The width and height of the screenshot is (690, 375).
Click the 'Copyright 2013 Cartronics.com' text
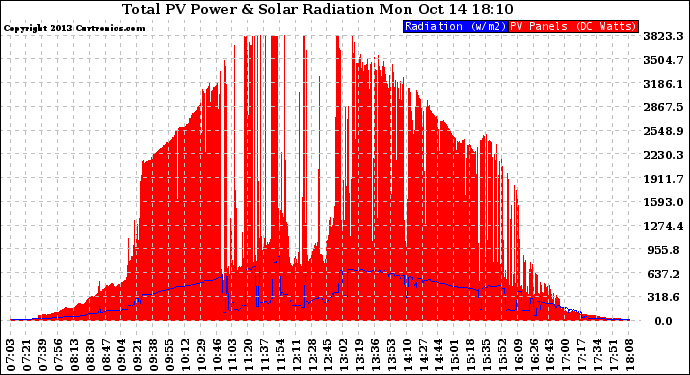pyautogui.click(x=74, y=28)
